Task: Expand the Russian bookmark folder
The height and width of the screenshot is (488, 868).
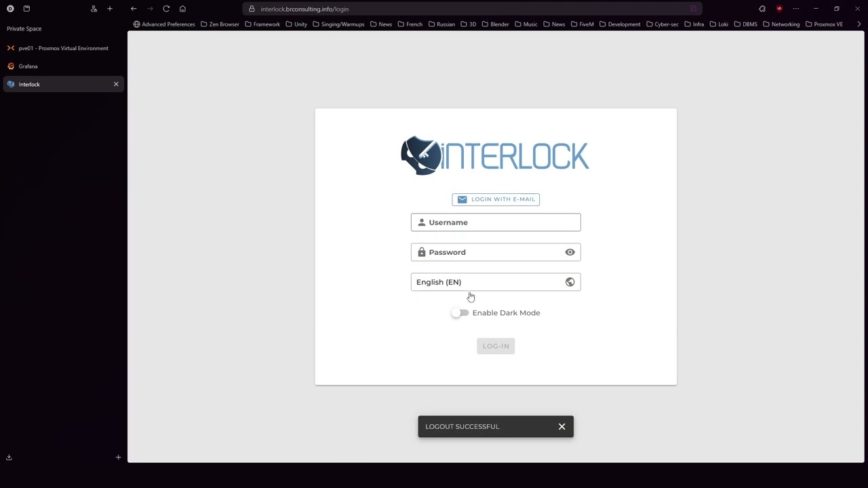Action: [x=441, y=24]
